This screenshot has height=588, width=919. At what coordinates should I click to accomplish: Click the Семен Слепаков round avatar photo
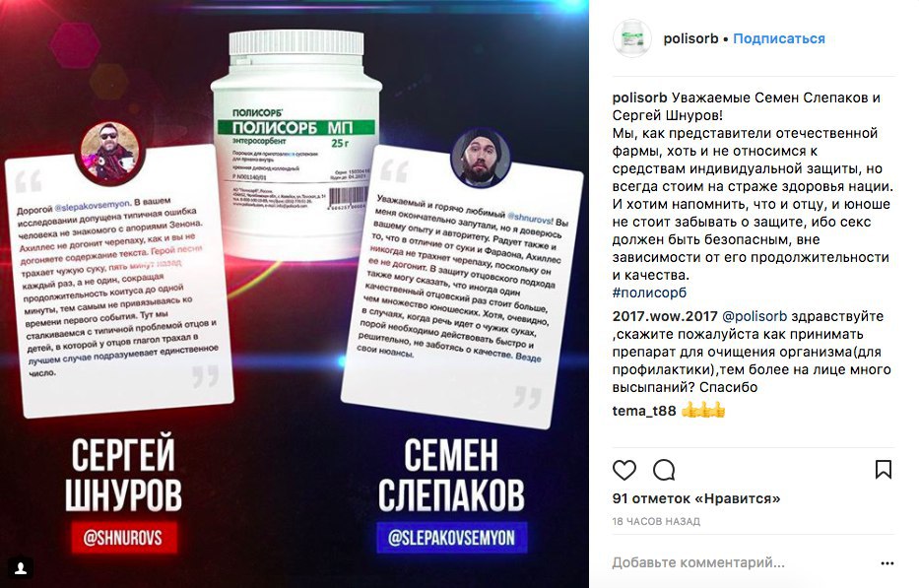[x=481, y=158]
